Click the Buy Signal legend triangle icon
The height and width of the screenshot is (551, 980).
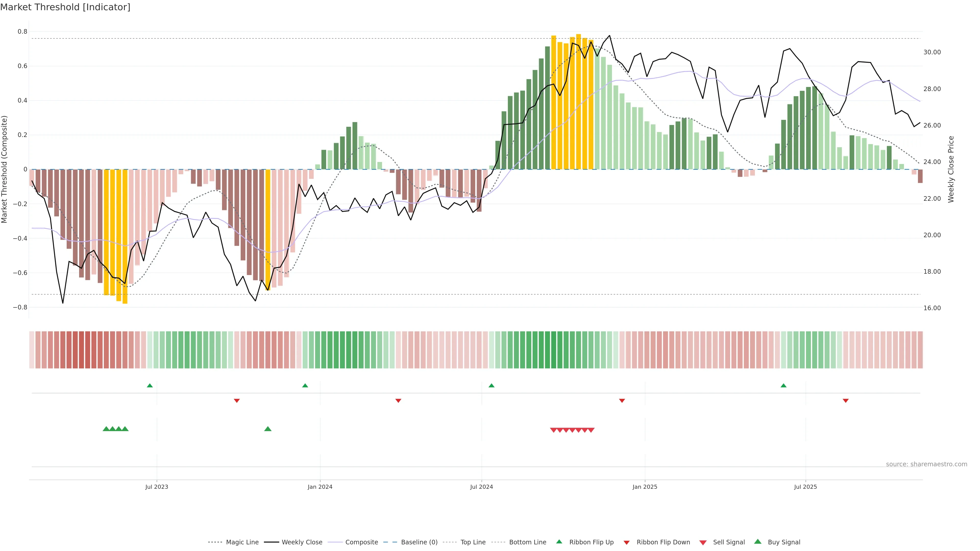pyautogui.click(x=757, y=542)
